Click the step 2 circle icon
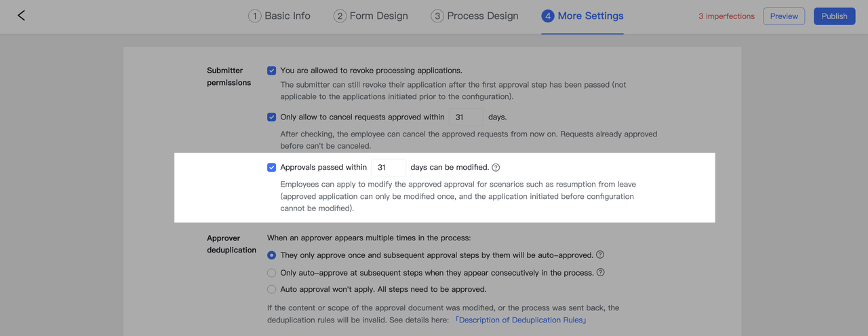The image size is (868, 336). click(340, 16)
